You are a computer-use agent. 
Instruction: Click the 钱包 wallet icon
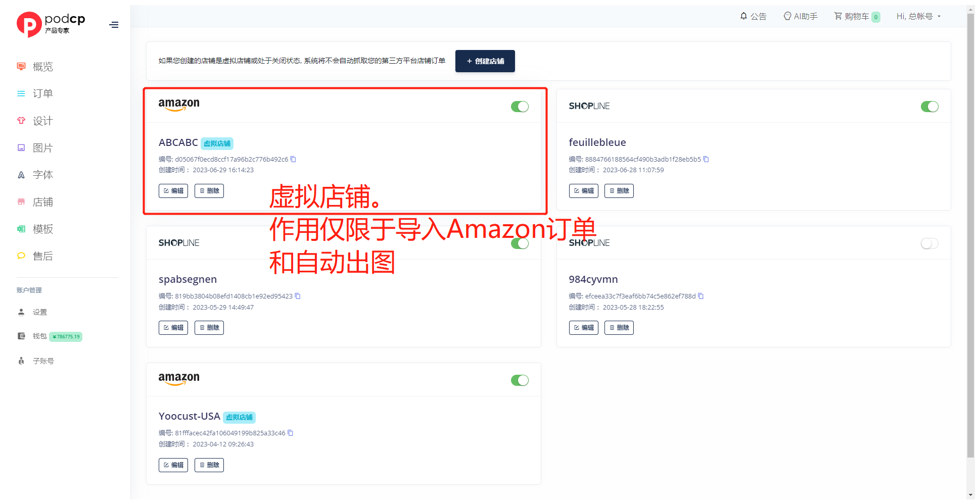pyautogui.click(x=21, y=336)
